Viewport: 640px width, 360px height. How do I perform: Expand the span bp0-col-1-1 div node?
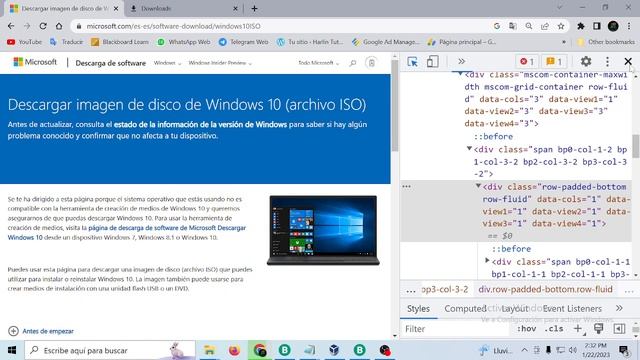[x=487, y=260]
